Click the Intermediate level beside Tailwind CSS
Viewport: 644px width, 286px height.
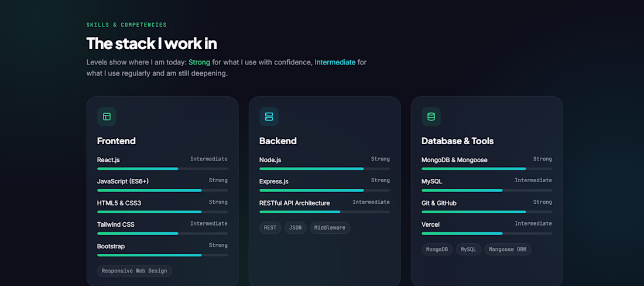point(208,223)
